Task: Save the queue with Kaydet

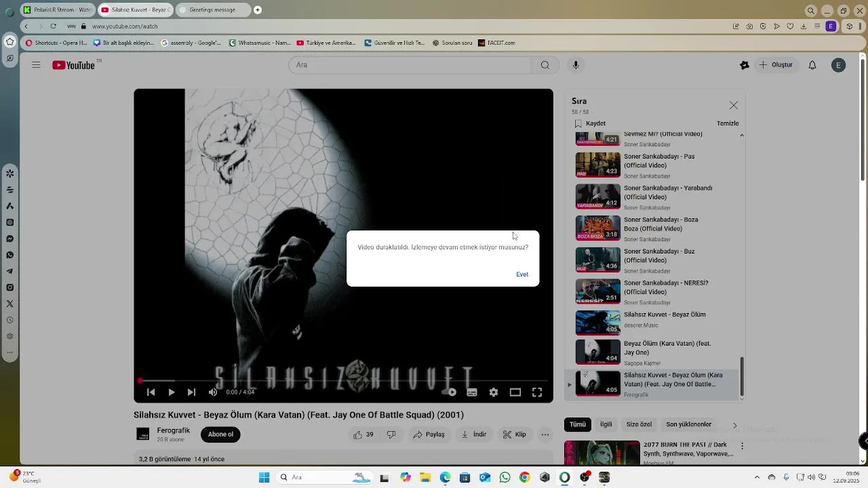Action: pyautogui.click(x=590, y=123)
